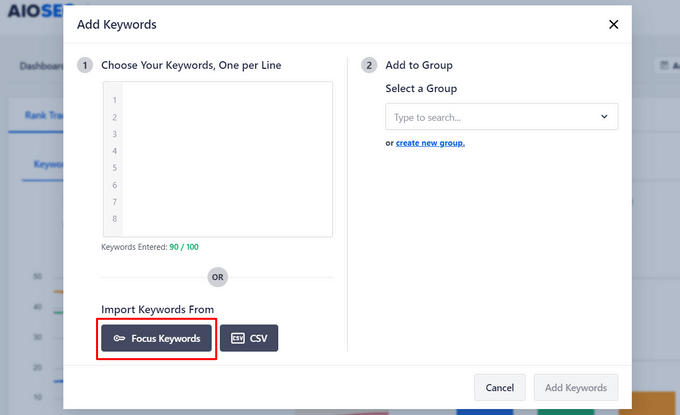Expand the group dropdown chevron
The width and height of the screenshot is (680, 415).
pos(604,117)
